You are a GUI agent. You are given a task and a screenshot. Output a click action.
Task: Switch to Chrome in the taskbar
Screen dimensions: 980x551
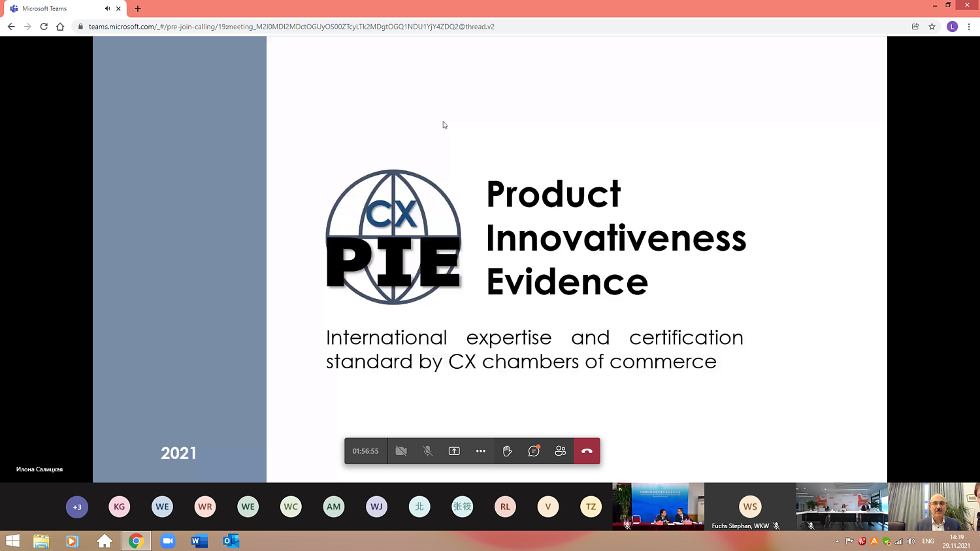[x=136, y=541]
